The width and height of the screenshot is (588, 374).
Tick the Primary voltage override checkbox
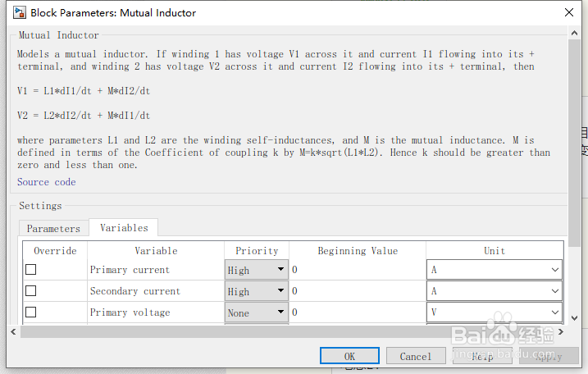(30, 312)
